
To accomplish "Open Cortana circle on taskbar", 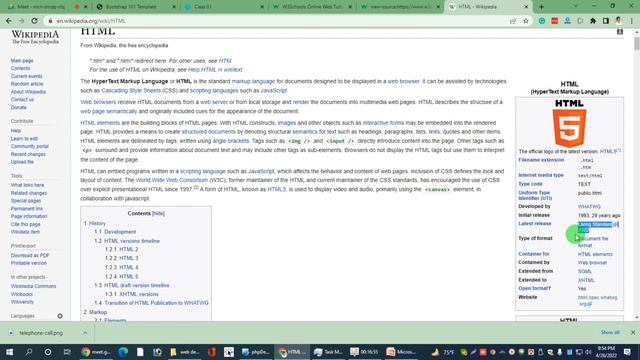I will [48, 352].
